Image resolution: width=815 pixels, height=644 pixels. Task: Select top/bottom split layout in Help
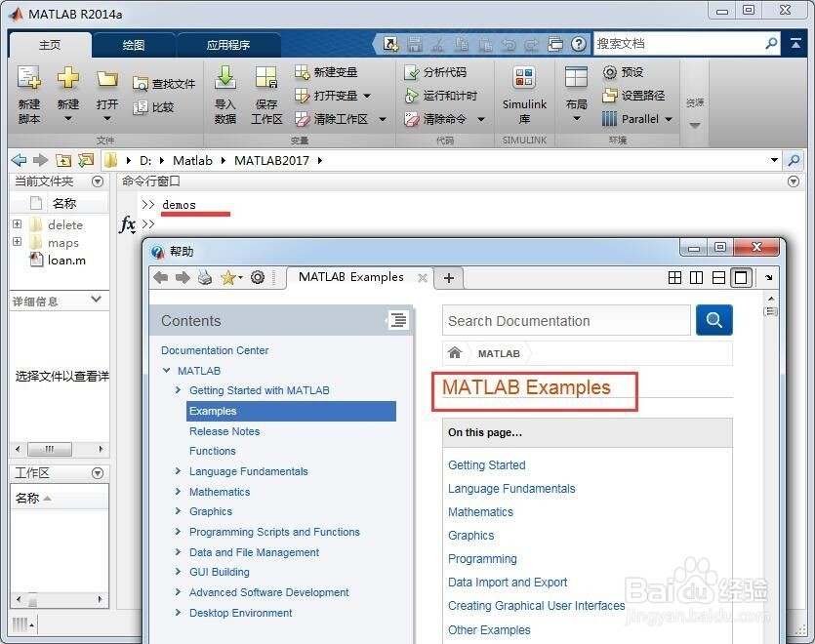[x=718, y=277]
